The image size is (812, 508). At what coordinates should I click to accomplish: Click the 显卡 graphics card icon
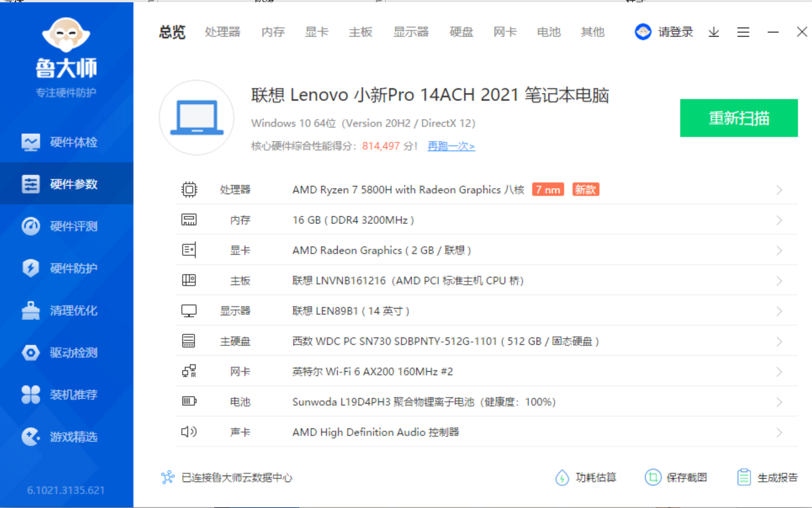point(189,250)
